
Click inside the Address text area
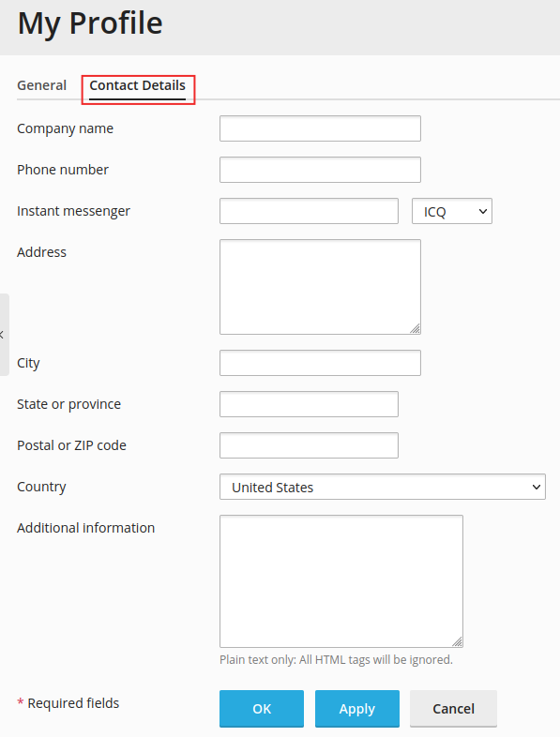tap(320, 287)
